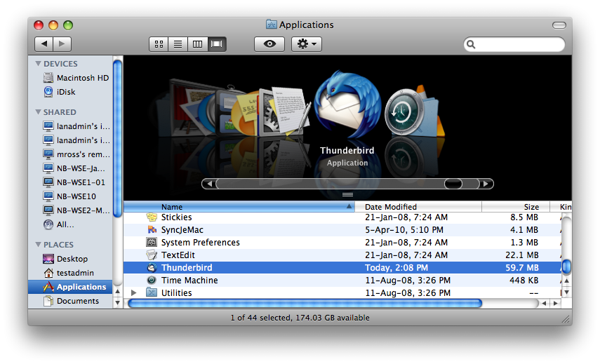Open Macintosh HD in the sidebar
The image size is (600, 364).
[x=76, y=78]
